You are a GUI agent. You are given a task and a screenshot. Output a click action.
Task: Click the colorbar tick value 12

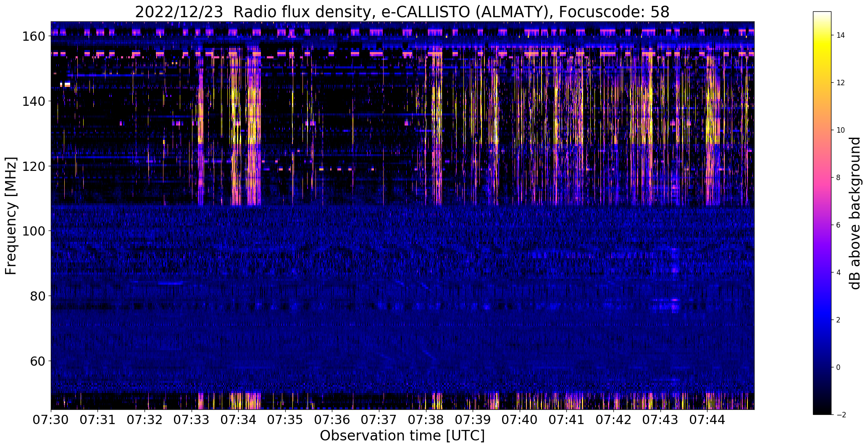tap(841, 83)
